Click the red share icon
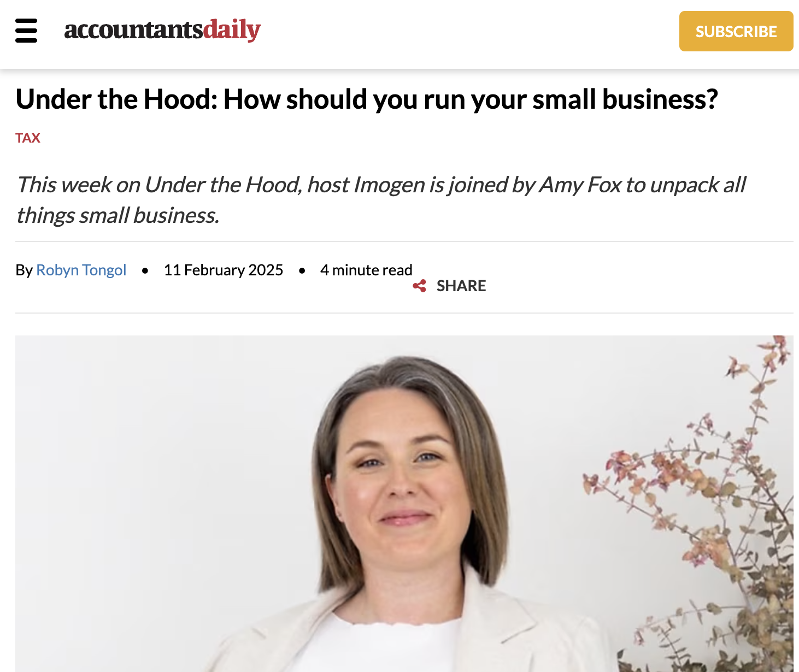 [419, 286]
